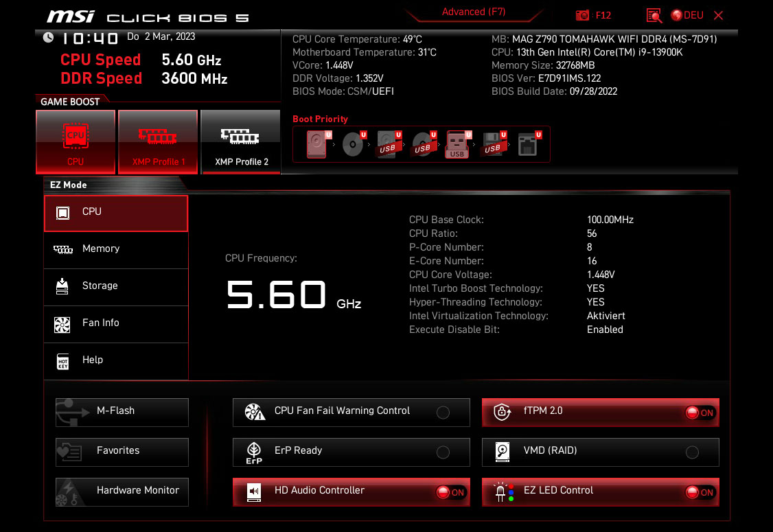Select the network boot device icon
This screenshot has height=532, width=773.
click(528, 144)
